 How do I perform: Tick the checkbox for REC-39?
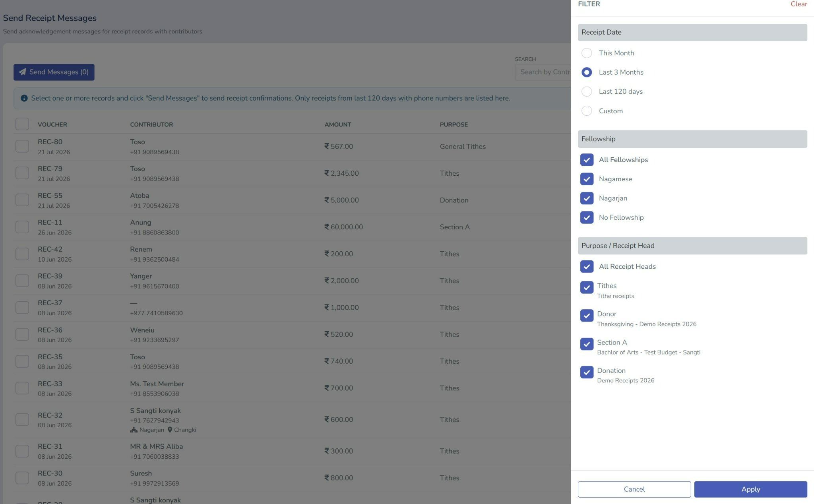[22, 281]
